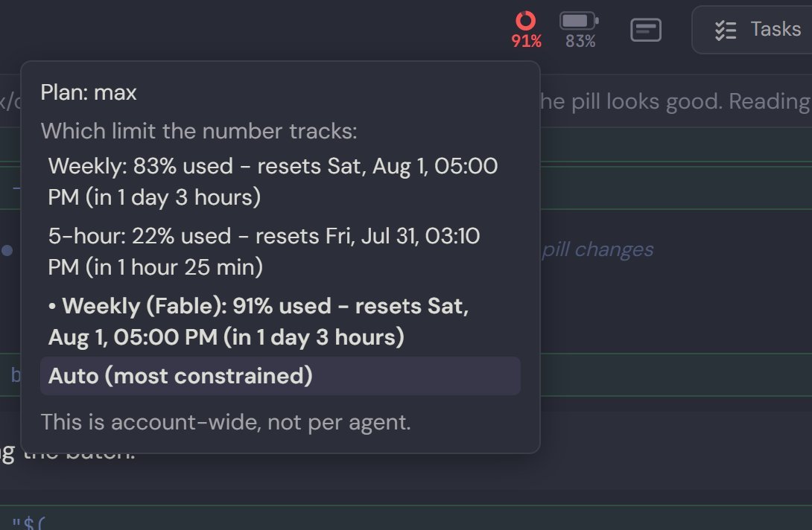812x530 pixels.
Task: Click the gray 83% percentage text
Action: click(x=580, y=42)
